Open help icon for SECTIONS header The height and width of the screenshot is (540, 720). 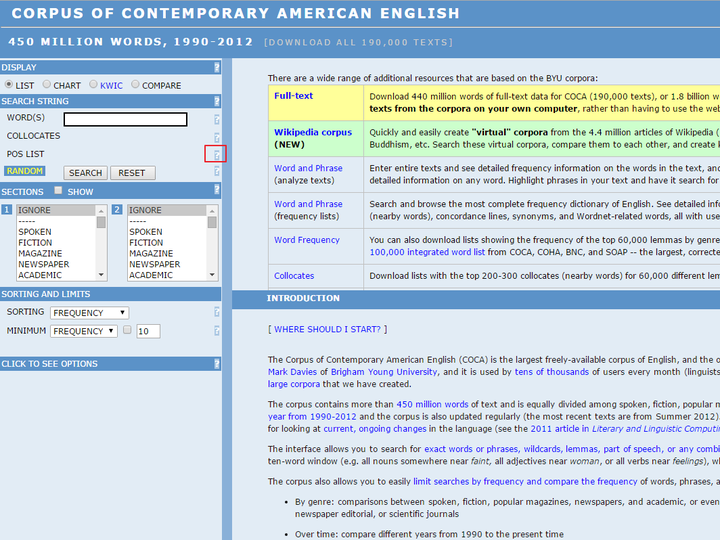pyautogui.click(x=217, y=190)
